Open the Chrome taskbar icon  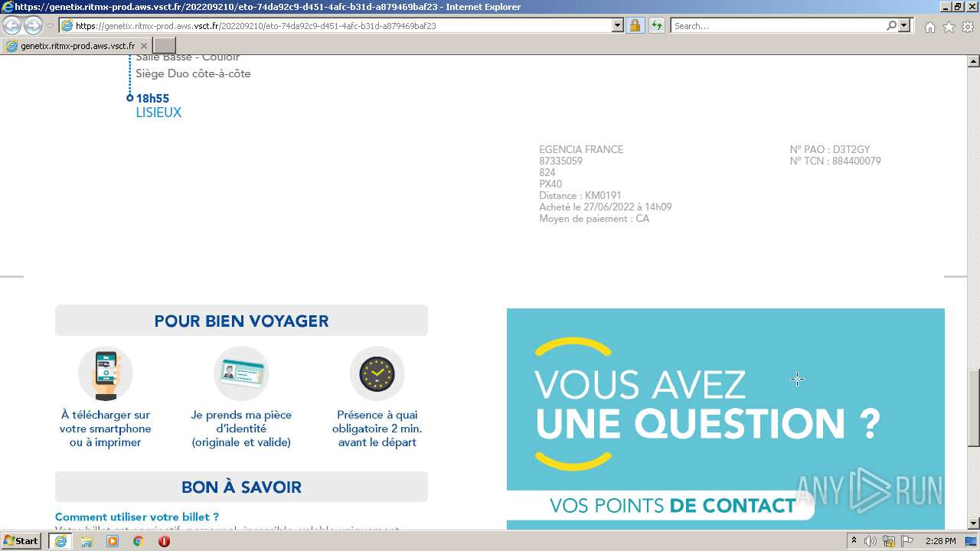point(139,541)
